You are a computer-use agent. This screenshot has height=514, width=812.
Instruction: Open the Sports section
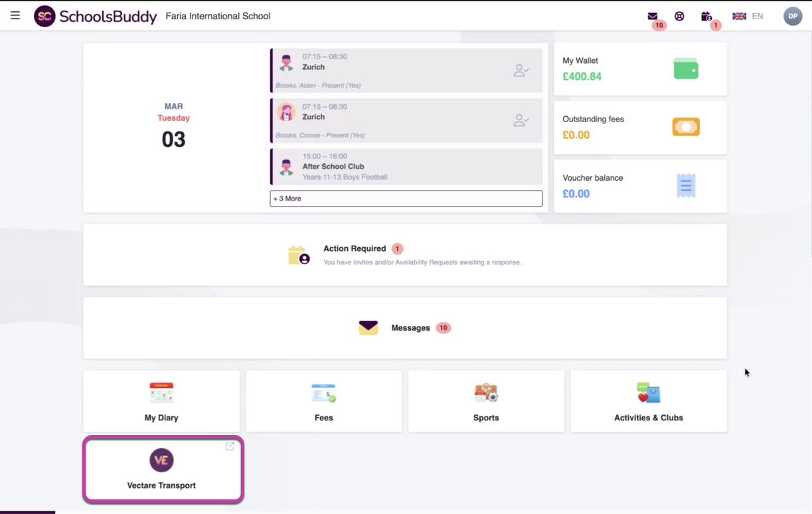485,401
